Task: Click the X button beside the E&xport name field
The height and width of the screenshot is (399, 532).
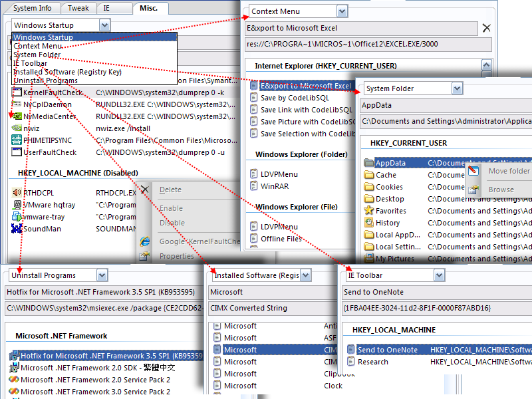Action: 486,28
